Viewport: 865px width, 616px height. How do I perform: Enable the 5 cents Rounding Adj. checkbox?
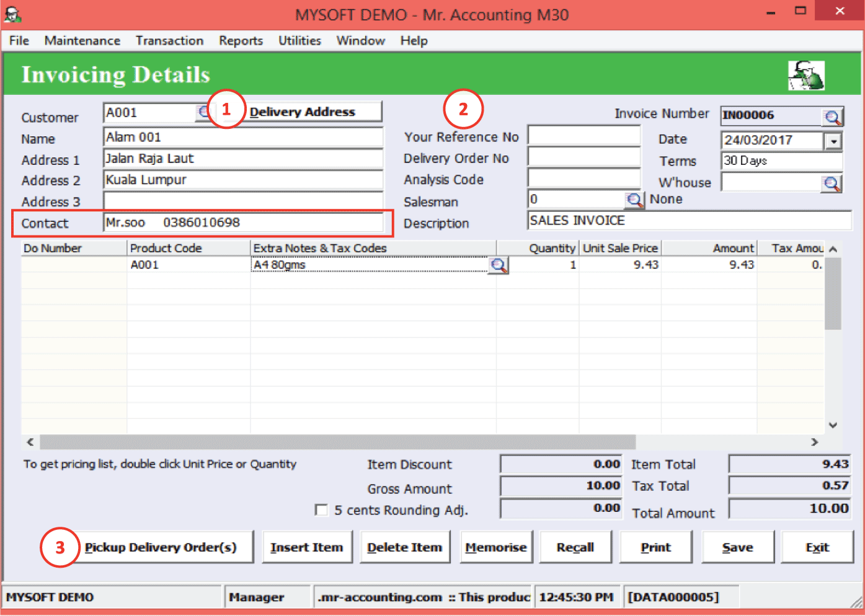pyautogui.click(x=321, y=510)
